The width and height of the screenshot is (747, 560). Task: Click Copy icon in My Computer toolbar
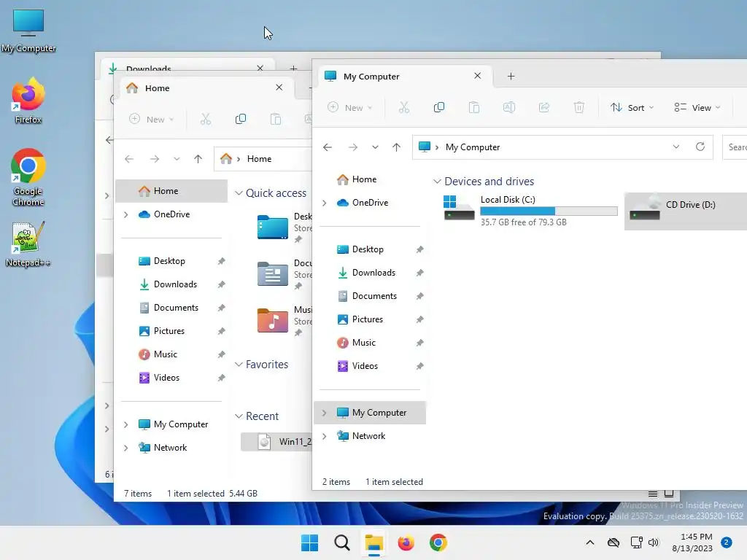click(438, 108)
